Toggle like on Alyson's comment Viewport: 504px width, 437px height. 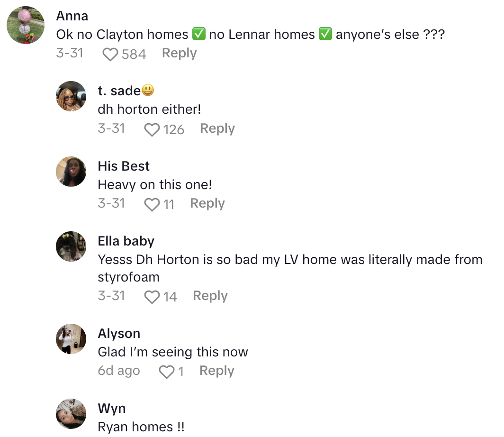coord(166,371)
